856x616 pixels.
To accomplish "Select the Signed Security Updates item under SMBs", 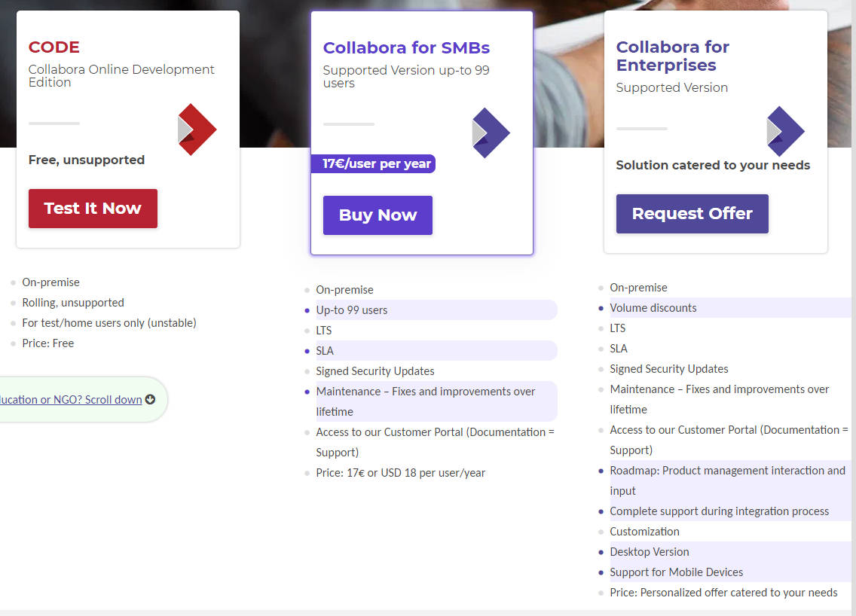I will (375, 371).
